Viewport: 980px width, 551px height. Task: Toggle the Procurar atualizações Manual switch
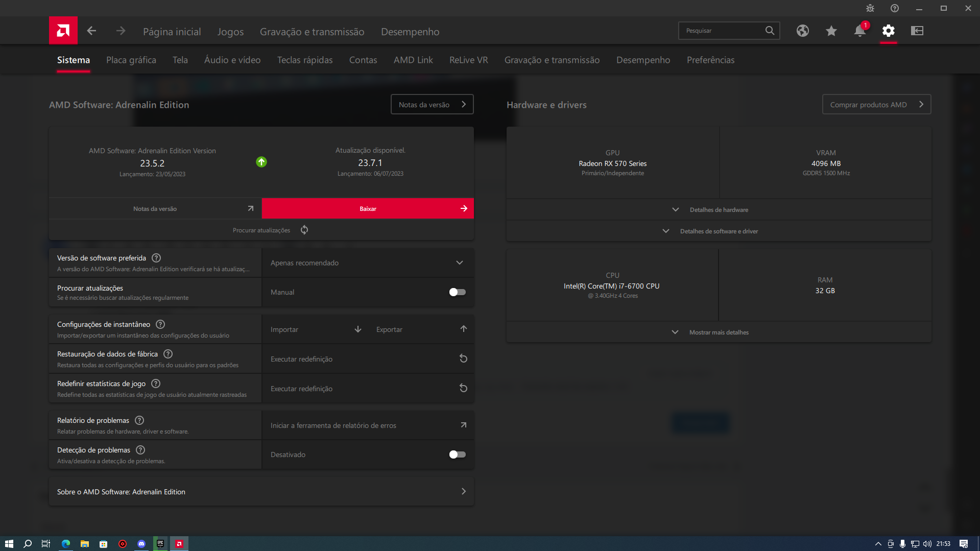click(x=457, y=292)
